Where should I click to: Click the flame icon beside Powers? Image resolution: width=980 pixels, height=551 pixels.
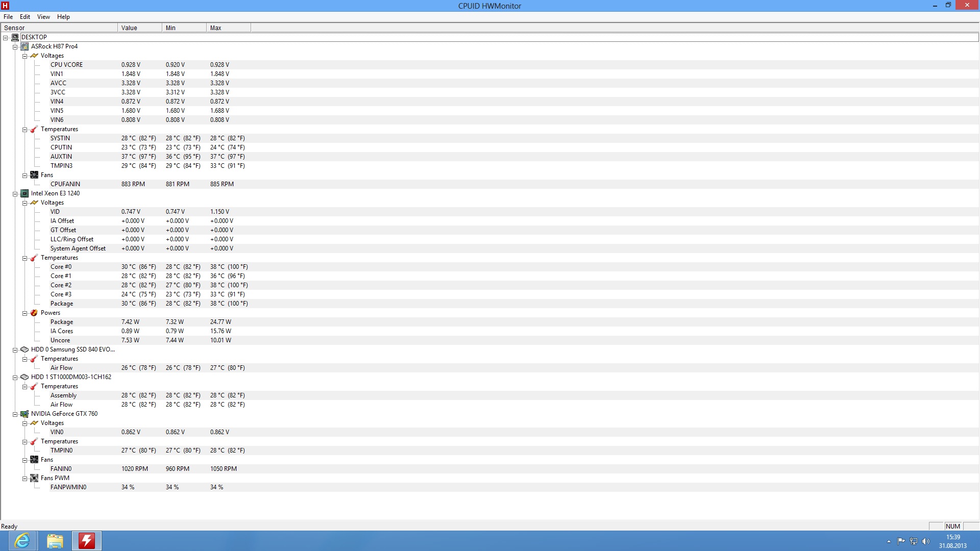(x=34, y=313)
